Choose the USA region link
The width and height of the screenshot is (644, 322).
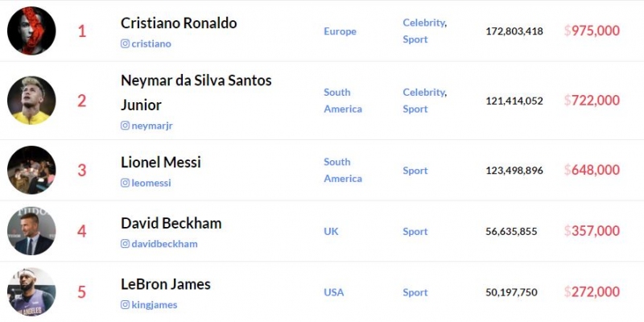click(333, 292)
